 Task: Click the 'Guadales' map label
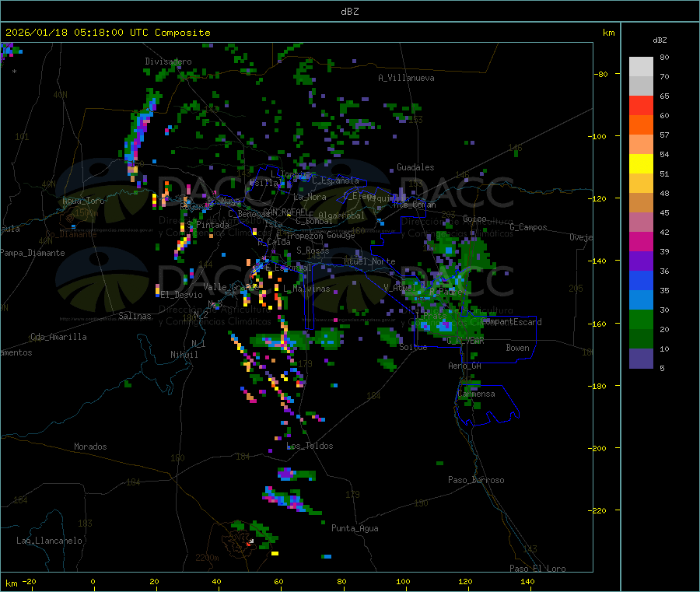point(415,167)
